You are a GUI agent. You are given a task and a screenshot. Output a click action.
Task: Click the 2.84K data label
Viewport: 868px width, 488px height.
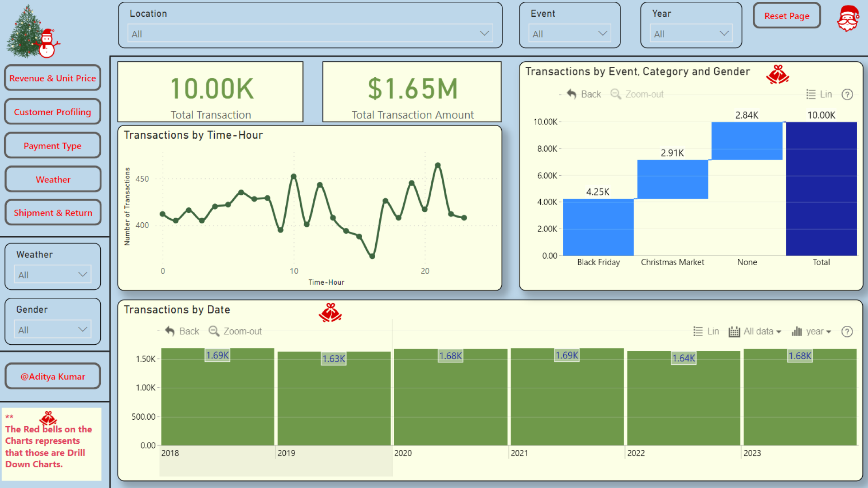747,115
